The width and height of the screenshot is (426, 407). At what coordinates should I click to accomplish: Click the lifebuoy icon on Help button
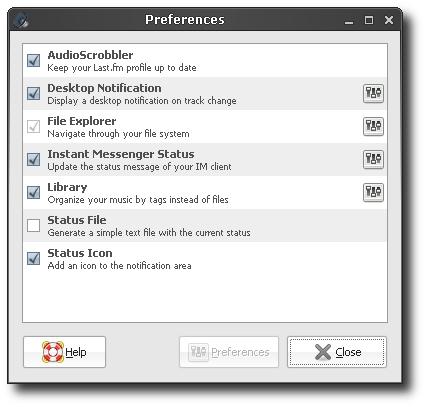(x=53, y=352)
